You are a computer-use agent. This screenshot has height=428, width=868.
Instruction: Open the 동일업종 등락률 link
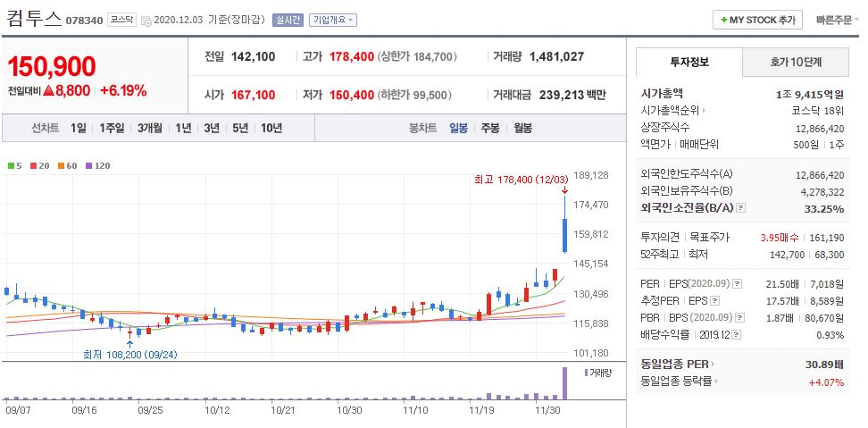point(676,382)
